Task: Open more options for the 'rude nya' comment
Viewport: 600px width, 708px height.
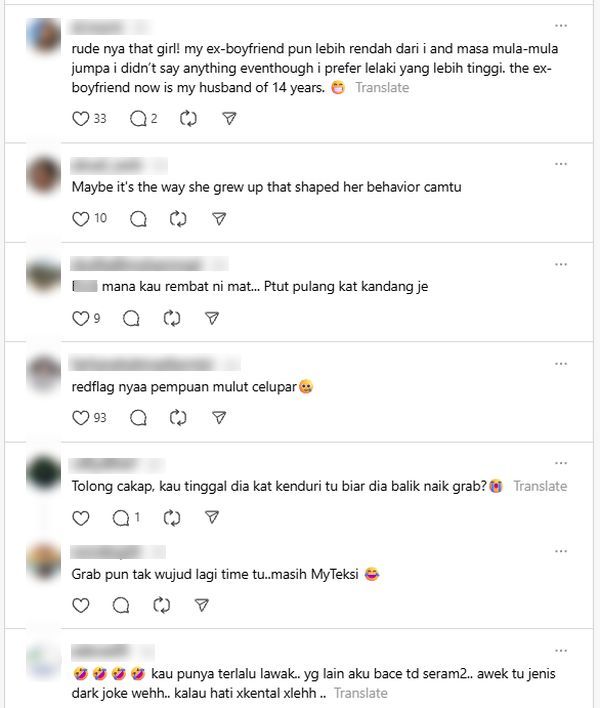Action: (561, 26)
